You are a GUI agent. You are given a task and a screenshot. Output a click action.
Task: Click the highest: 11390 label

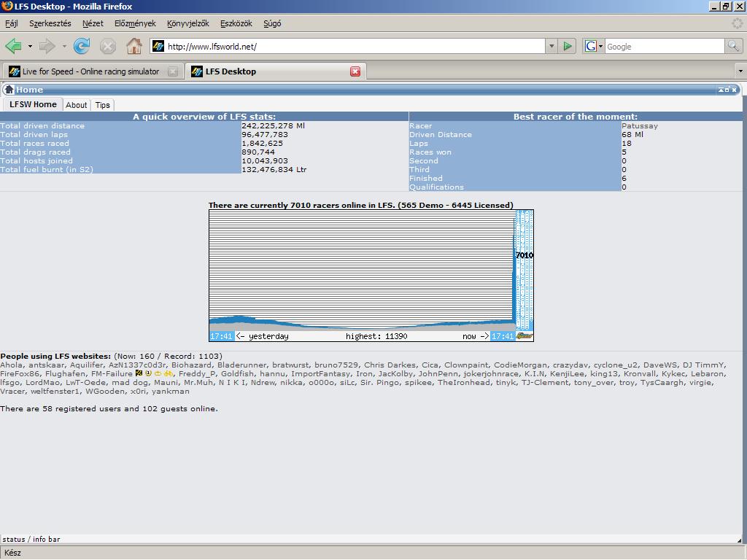376,336
